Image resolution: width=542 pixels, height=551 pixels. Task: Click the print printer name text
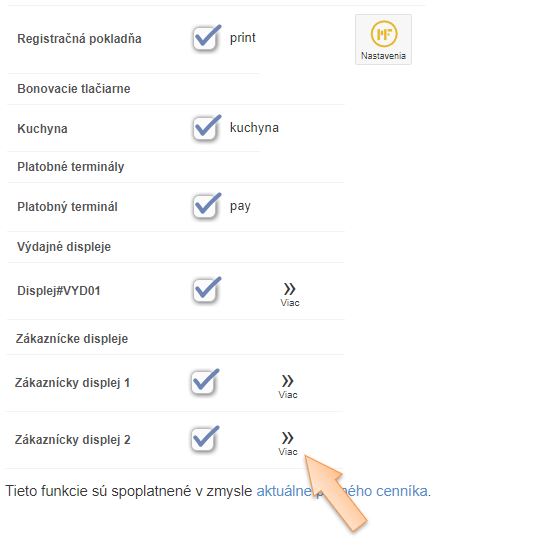[x=243, y=38]
